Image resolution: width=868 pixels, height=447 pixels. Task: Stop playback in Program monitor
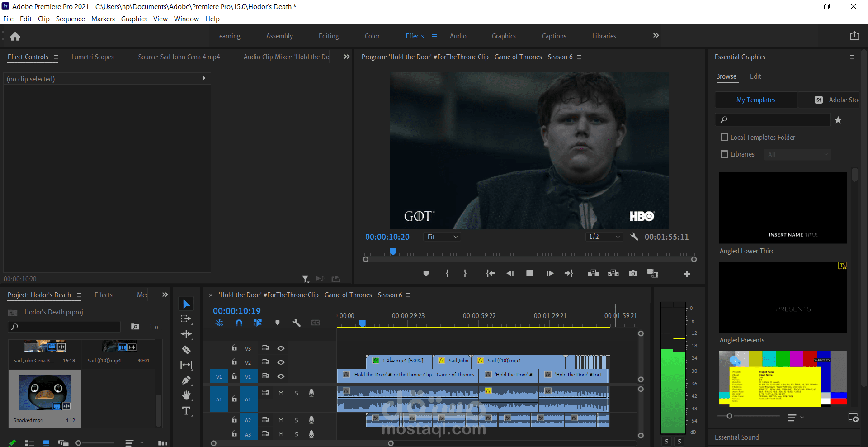click(529, 273)
